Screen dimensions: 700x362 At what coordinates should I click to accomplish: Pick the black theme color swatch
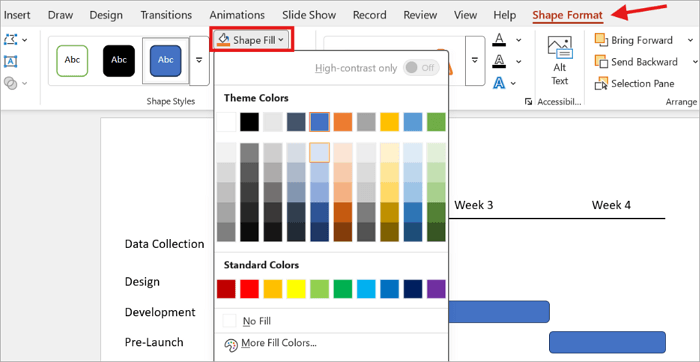point(250,122)
